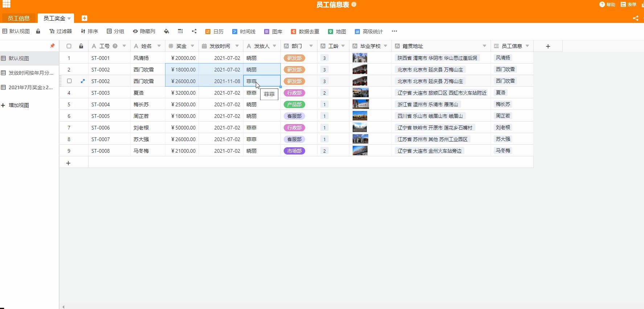This screenshot has width=644, height=309.
Task: Open the school thumbnail in row ST-0001
Action: pyautogui.click(x=360, y=58)
